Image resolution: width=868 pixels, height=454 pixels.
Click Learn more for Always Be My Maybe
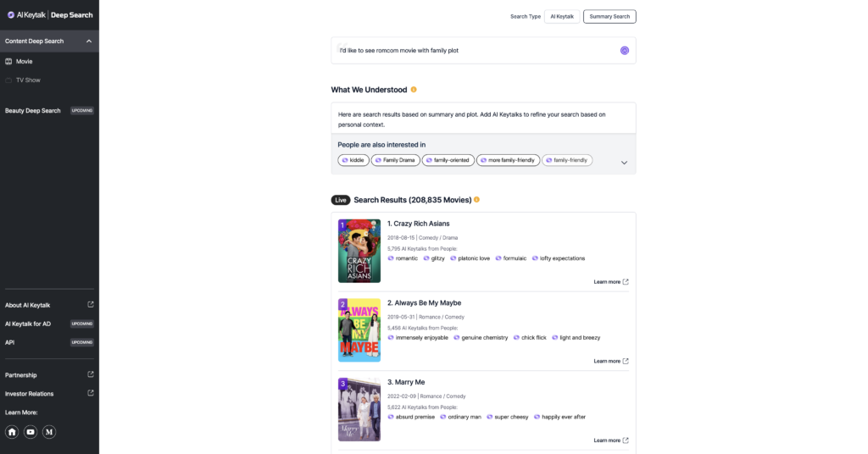tap(610, 361)
